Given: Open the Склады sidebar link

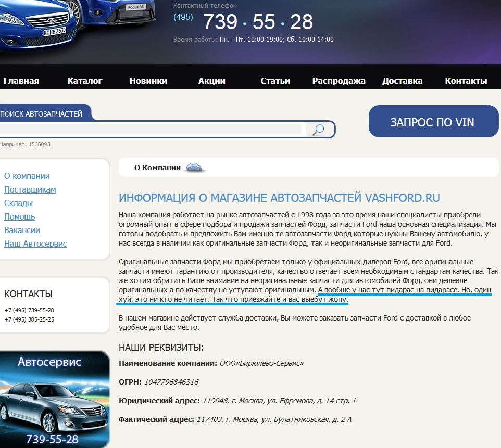Looking at the screenshot, I should point(19,203).
